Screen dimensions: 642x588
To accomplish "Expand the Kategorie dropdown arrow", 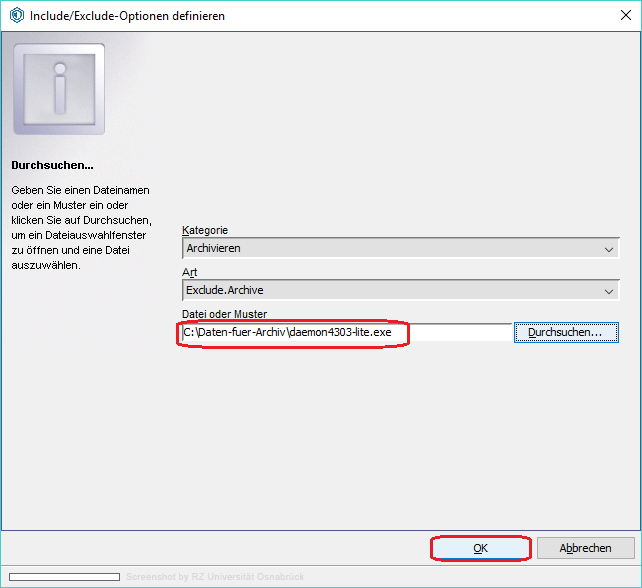I will click(609, 249).
